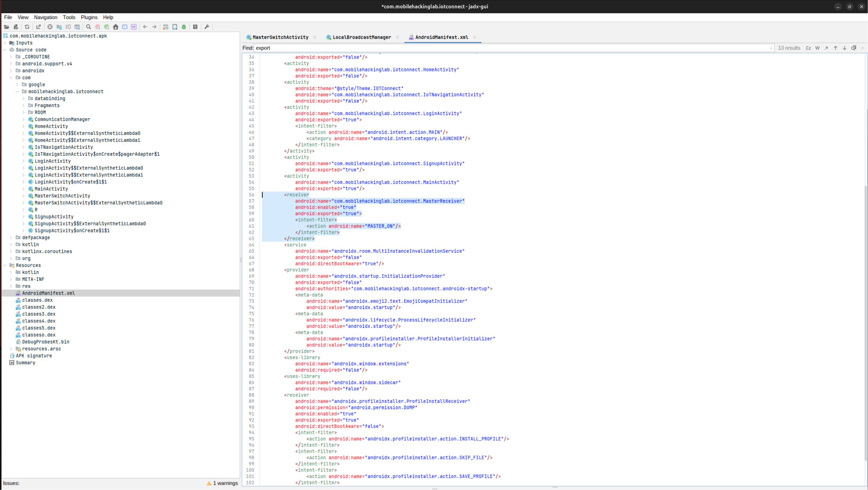Expand the _COROUTINE package
The width and height of the screenshot is (868, 490).
coord(11,57)
